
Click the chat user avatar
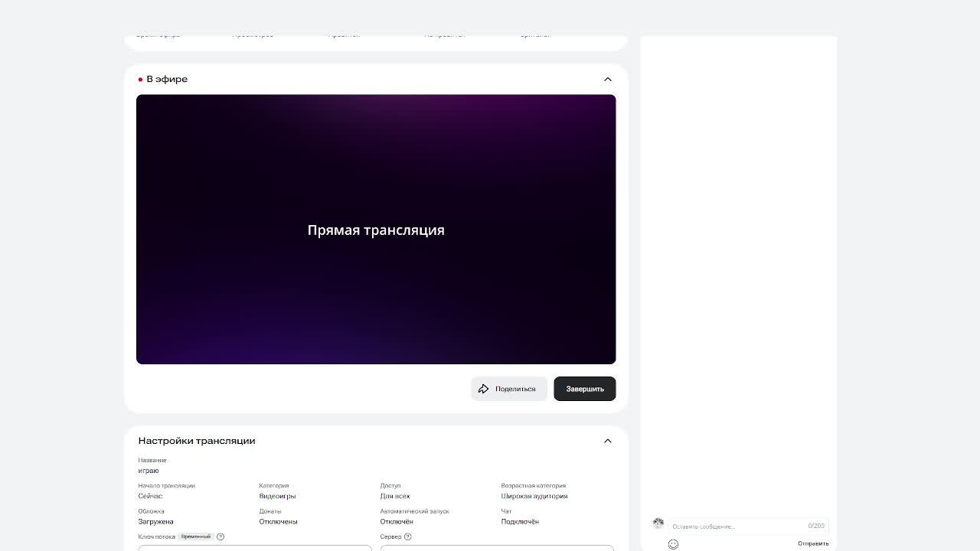[x=658, y=523]
